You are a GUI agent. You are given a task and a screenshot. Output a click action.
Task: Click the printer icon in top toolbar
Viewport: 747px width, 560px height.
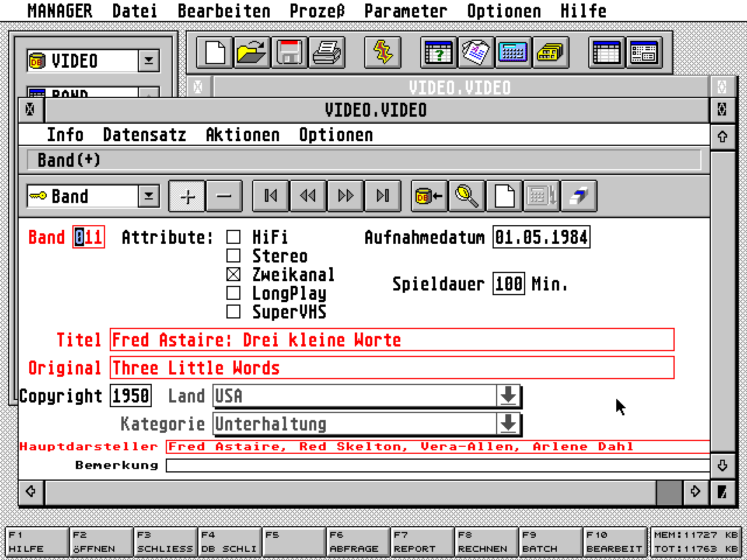tap(327, 53)
